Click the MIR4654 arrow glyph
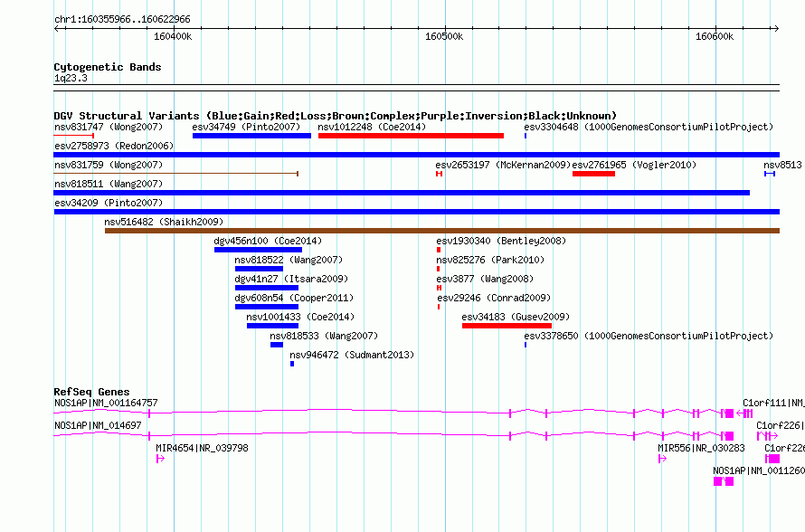 (160, 459)
